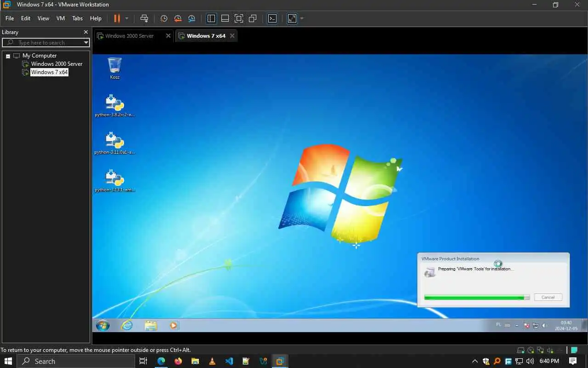The width and height of the screenshot is (588, 368).
Task: Open the Edit menu
Action: pos(26,18)
